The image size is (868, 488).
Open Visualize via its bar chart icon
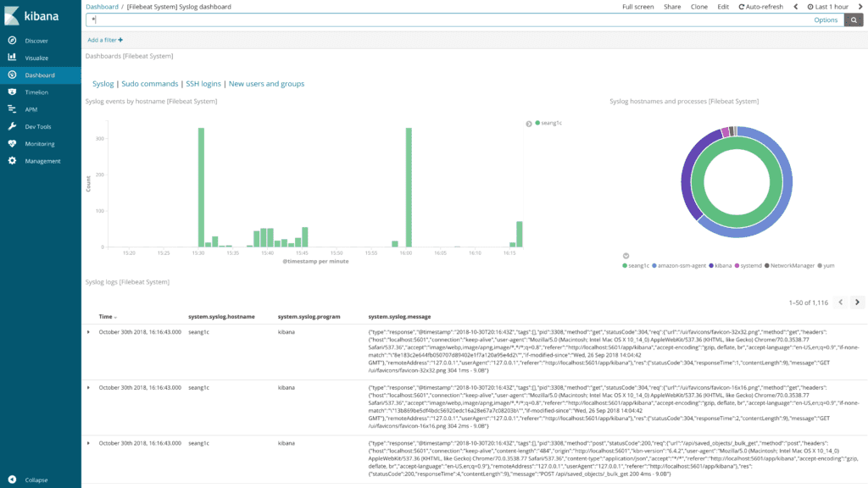[x=12, y=58]
